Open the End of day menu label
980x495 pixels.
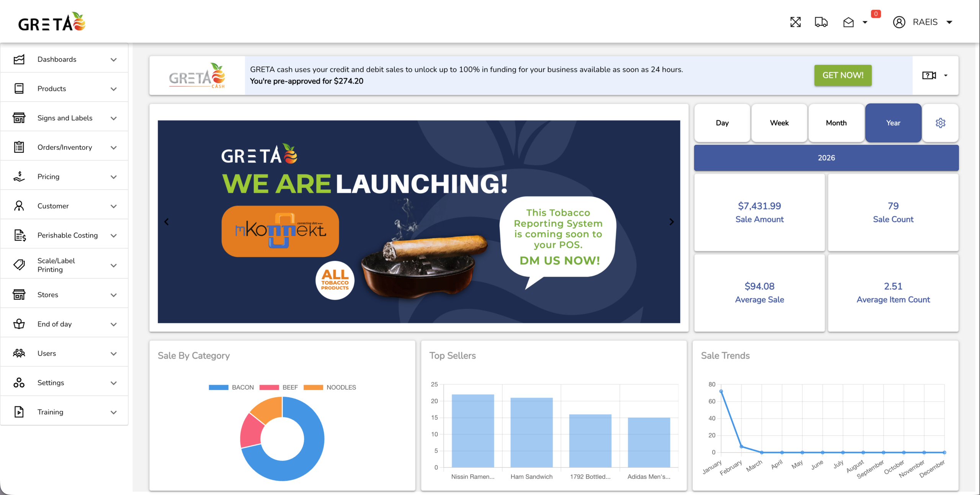point(55,324)
